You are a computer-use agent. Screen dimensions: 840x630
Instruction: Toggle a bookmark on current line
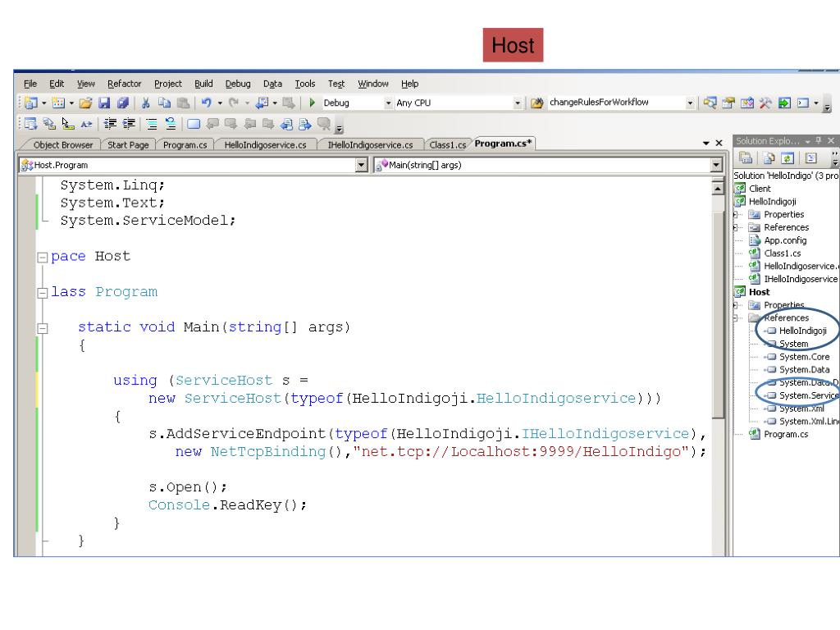click(x=194, y=125)
